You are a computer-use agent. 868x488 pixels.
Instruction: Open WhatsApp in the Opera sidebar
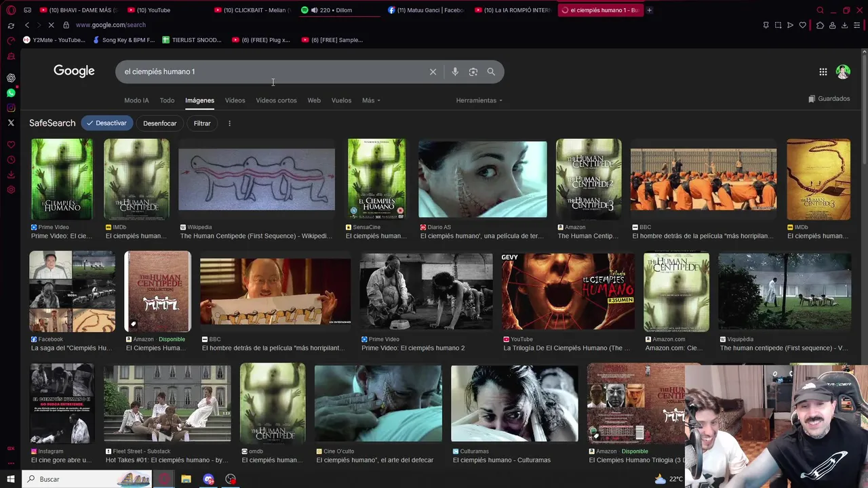click(x=11, y=93)
